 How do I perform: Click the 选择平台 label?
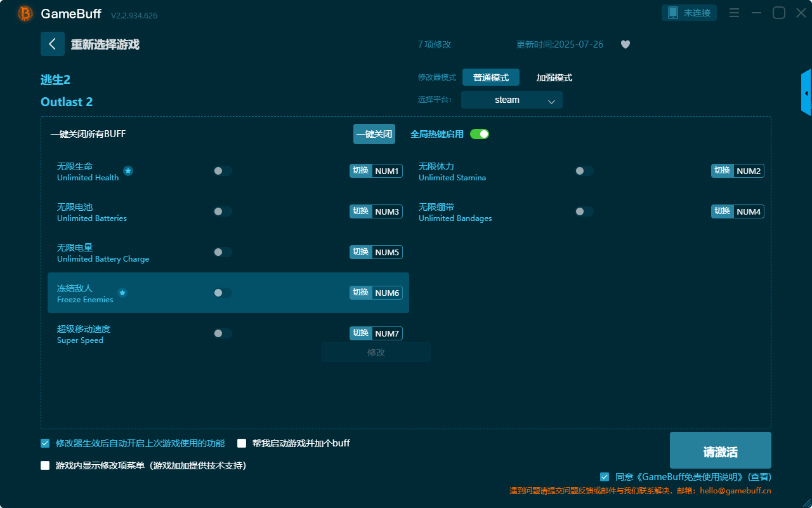coord(435,100)
